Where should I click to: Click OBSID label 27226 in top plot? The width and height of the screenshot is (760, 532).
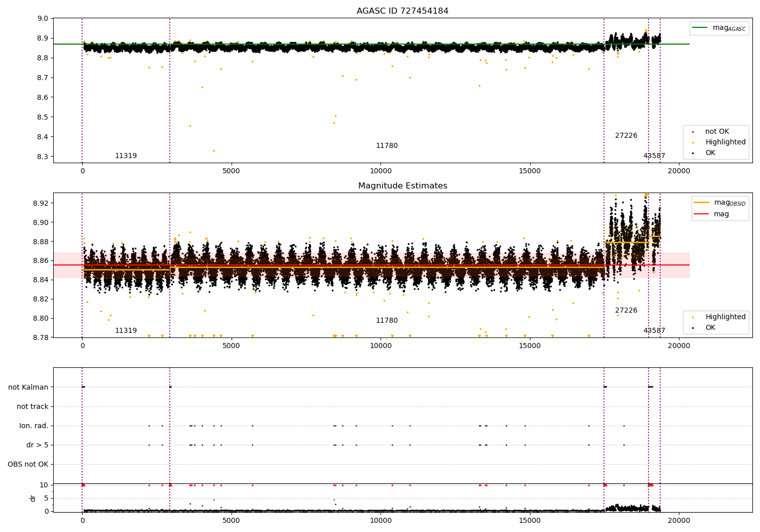pos(626,136)
